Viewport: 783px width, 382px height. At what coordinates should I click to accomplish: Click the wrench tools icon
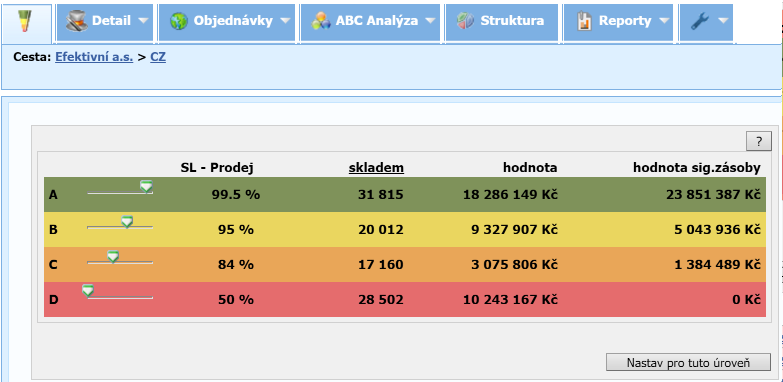click(x=700, y=21)
